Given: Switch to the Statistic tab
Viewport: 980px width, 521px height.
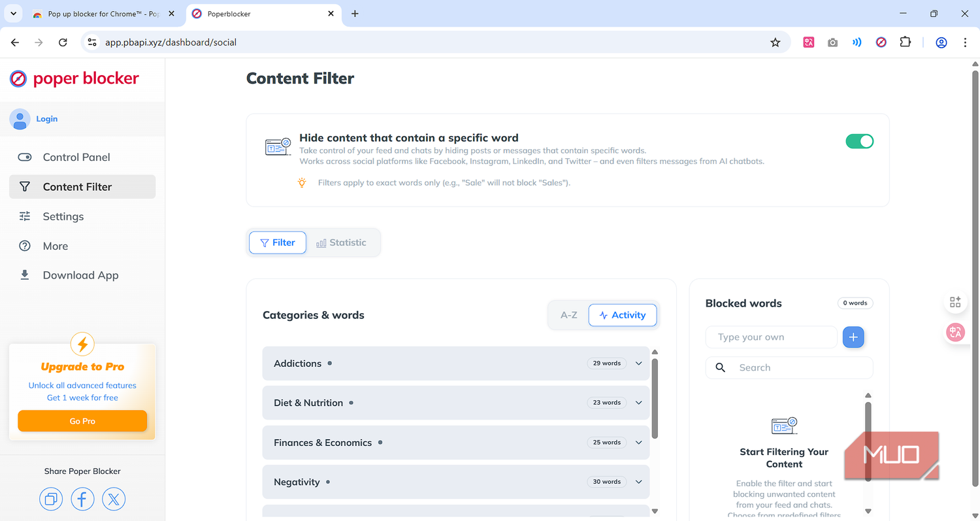Looking at the screenshot, I should (x=342, y=243).
